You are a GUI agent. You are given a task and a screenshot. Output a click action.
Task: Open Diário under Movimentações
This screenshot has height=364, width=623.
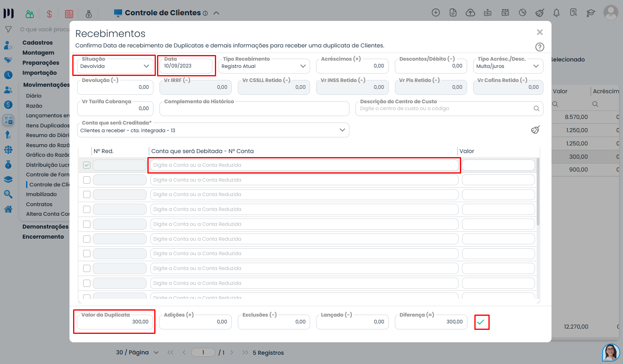pyautogui.click(x=34, y=96)
